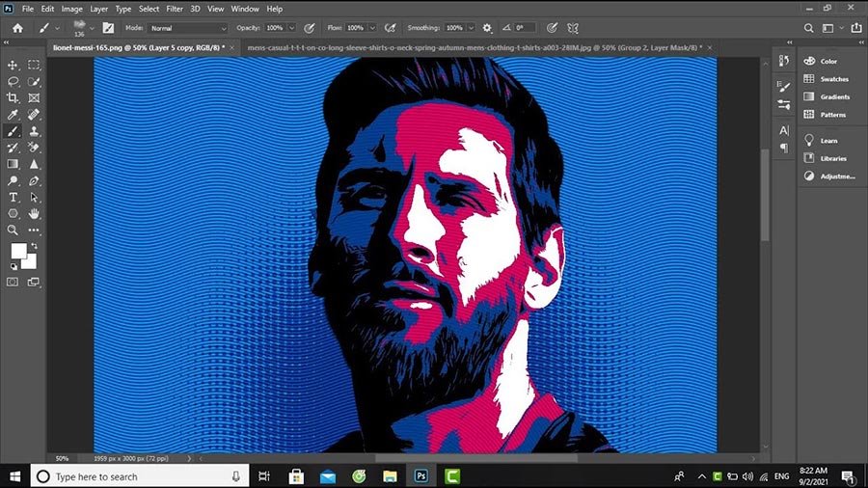Select the Lasso tool
Image resolution: width=868 pixels, height=488 pixels.
[13, 81]
